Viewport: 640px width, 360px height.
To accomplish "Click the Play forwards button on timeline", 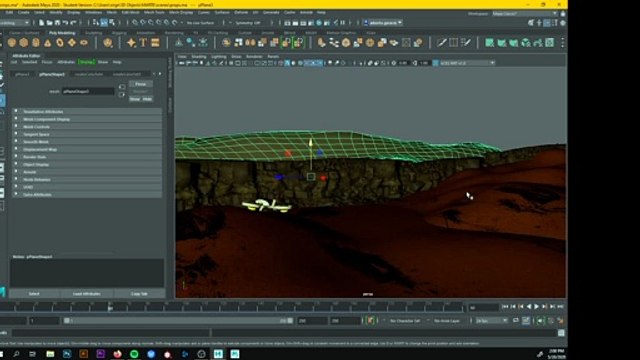I will 537,307.
